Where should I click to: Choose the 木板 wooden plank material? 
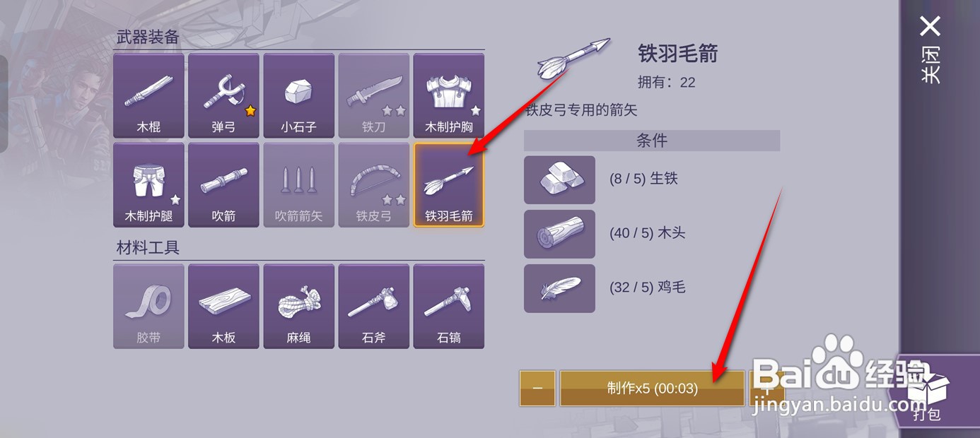point(223,307)
